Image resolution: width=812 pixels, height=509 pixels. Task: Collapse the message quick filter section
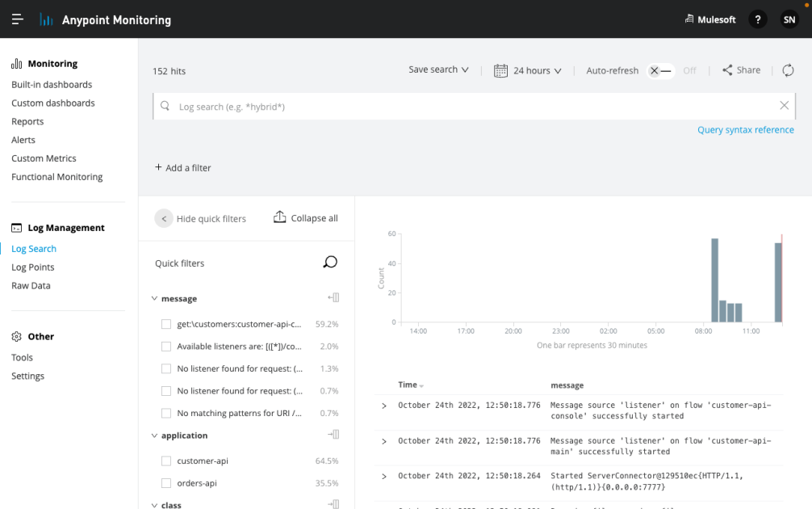[x=153, y=297]
